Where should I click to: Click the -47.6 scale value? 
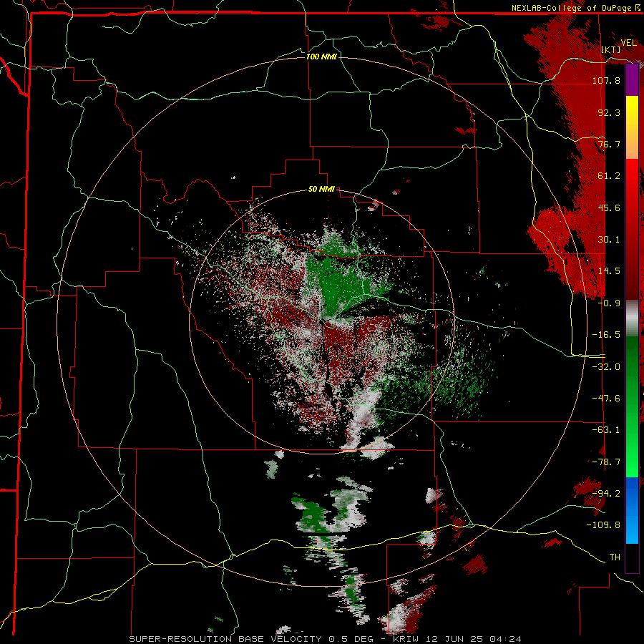pyautogui.click(x=606, y=399)
